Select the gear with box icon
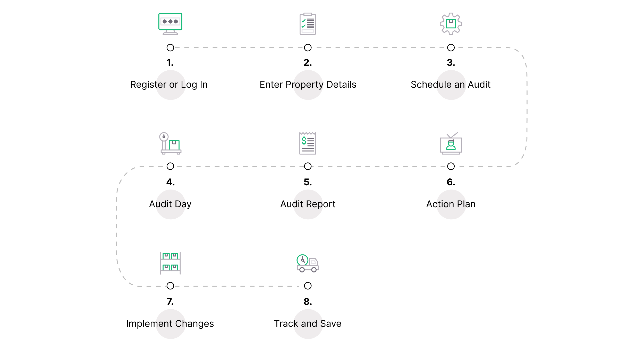The height and width of the screenshot is (348, 644). [x=451, y=24]
